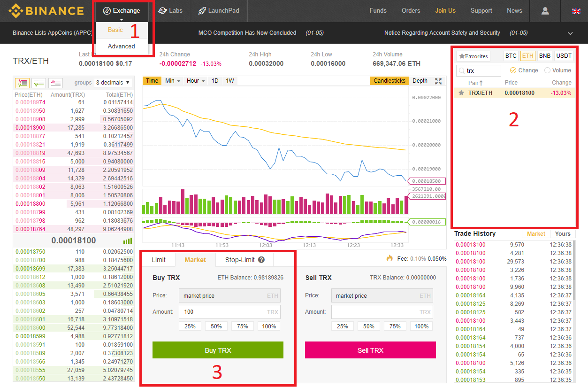The width and height of the screenshot is (588, 388).
Task: Open Funds page
Action: pyautogui.click(x=378, y=10)
